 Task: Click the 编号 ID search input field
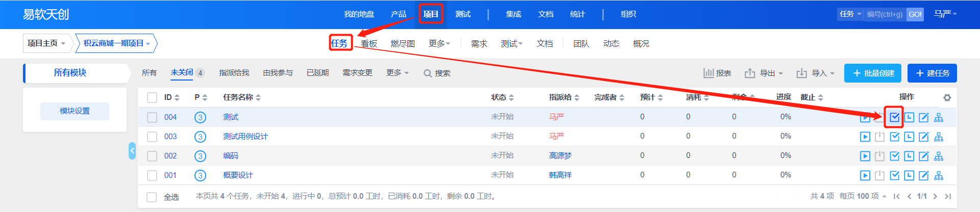click(884, 14)
